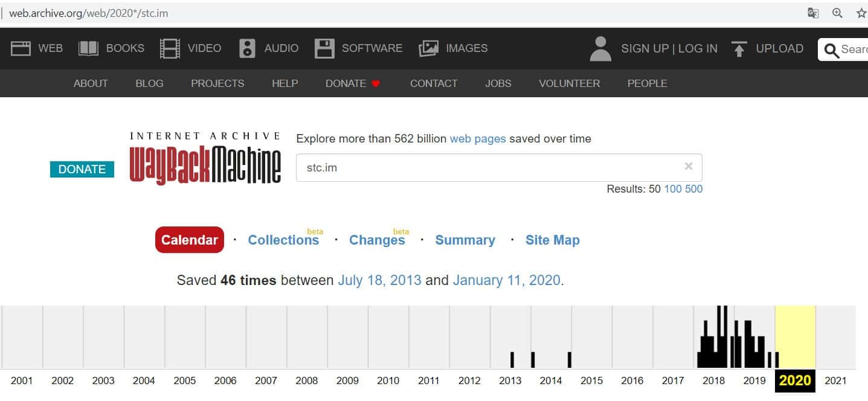Go to Volunteer page
The height and width of the screenshot is (401, 868).
569,83
